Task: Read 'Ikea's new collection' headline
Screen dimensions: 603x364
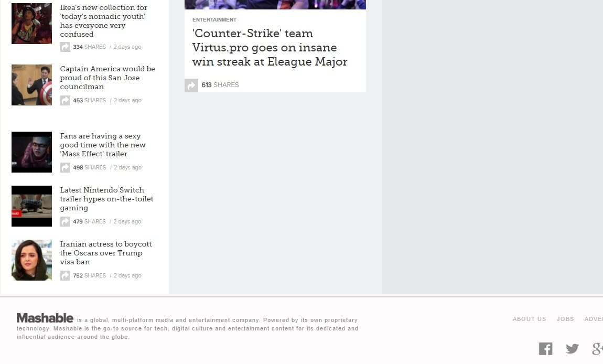Action: click(103, 21)
